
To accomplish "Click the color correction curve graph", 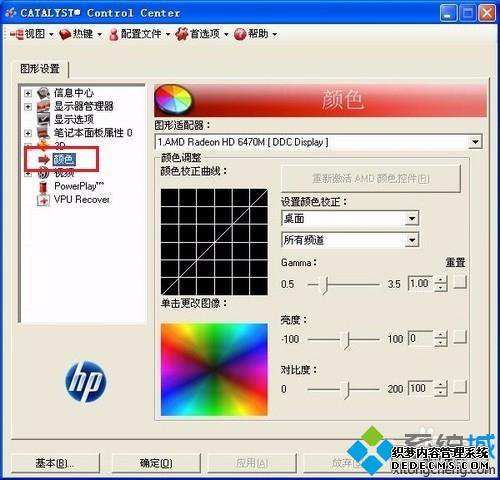I will 214,242.
